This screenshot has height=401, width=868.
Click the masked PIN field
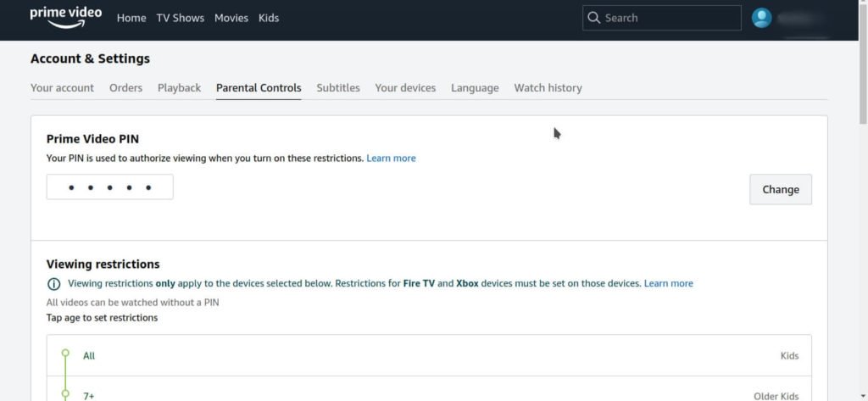(x=109, y=187)
